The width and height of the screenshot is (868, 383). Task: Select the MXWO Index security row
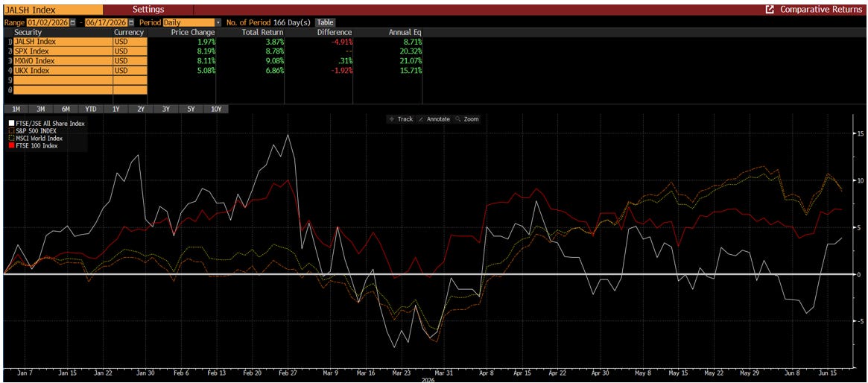pos(62,61)
